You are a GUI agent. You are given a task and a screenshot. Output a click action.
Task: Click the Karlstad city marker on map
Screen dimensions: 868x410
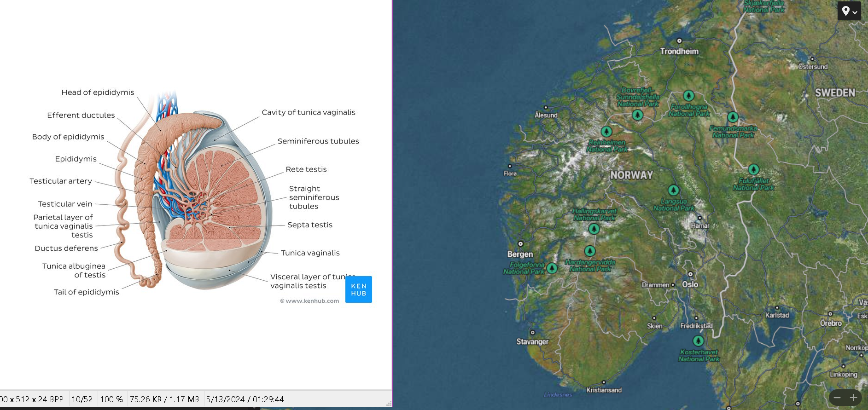coord(777,308)
